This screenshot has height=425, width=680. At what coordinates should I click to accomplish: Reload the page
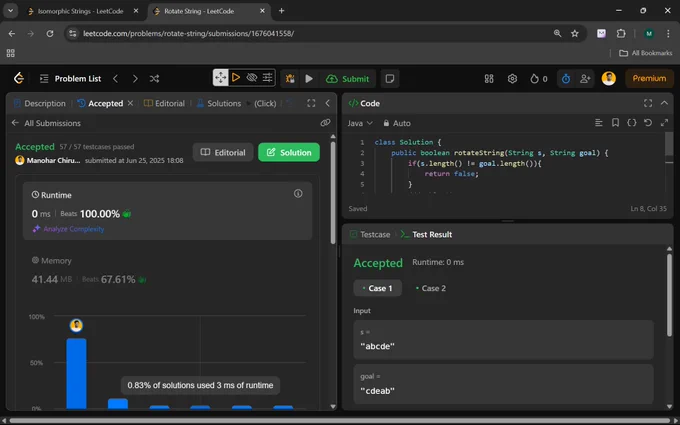click(50, 33)
